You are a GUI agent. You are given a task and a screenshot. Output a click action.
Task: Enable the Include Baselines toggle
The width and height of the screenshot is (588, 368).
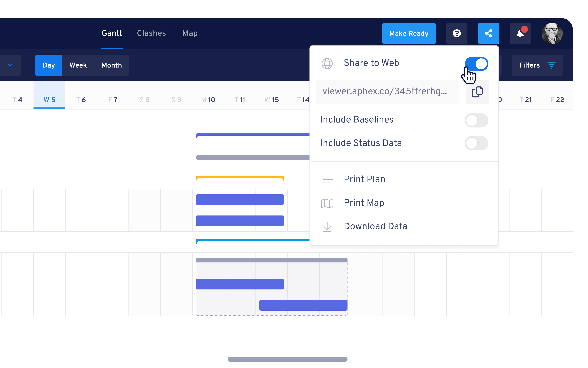tap(476, 120)
